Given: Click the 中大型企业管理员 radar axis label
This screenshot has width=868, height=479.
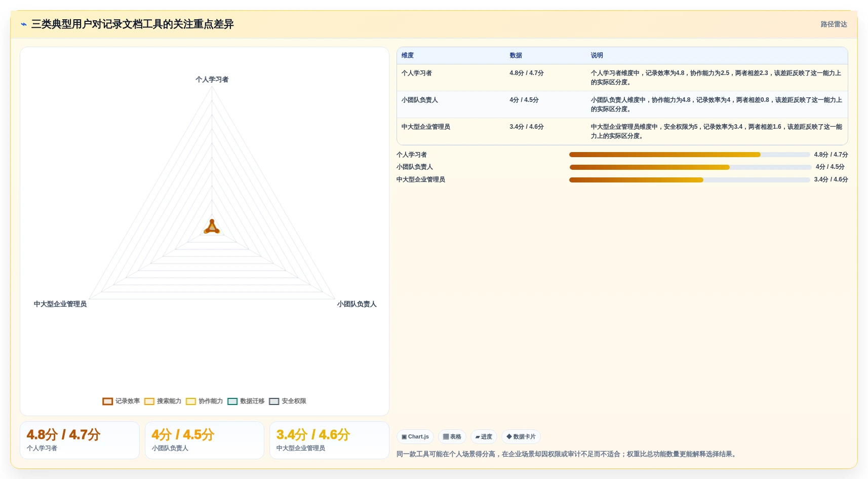Looking at the screenshot, I should click(x=60, y=304).
